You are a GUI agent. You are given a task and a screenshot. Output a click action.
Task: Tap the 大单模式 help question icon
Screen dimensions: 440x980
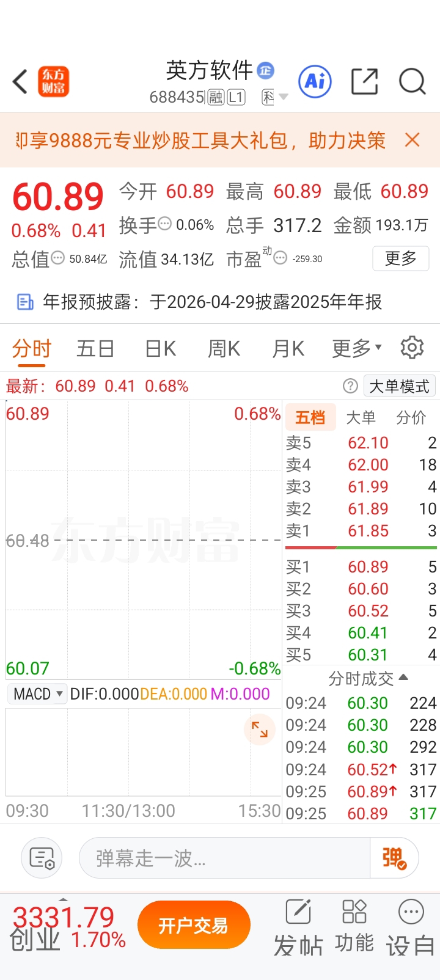point(350,386)
